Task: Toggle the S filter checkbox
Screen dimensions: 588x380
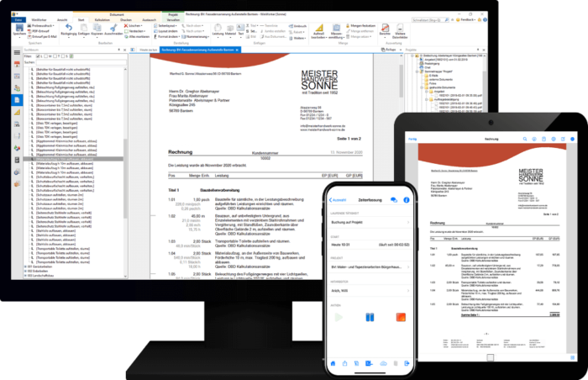Action: point(63,56)
